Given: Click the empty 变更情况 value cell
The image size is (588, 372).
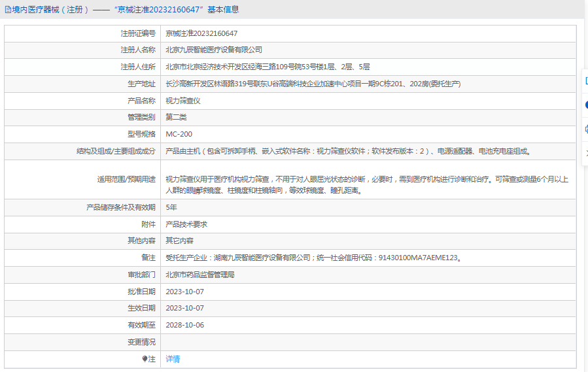Looking at the screenshot, I should 368,342.
